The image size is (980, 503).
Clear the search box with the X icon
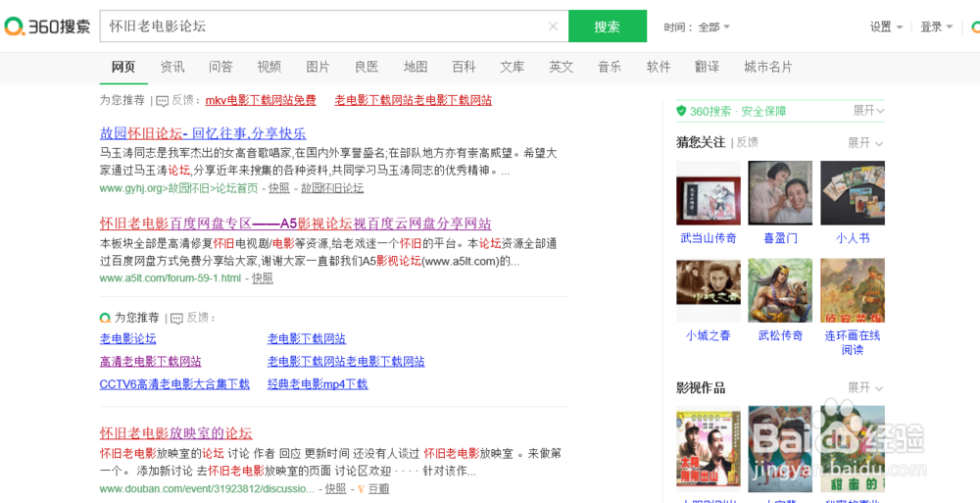tap(553, 26)
